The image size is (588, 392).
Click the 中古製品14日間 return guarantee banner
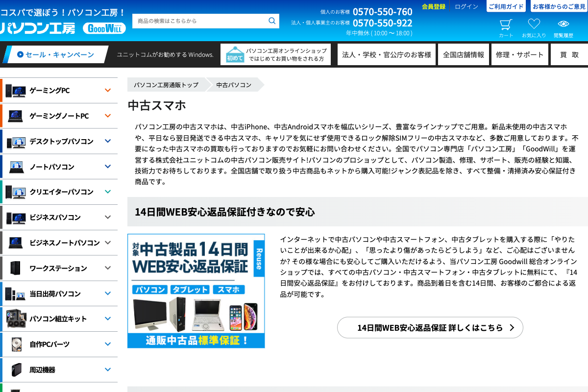coord(196,291)
